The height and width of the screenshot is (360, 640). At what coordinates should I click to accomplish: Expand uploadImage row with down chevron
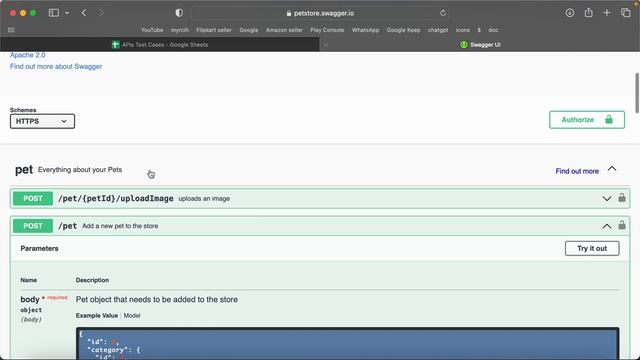(x=607, y=199)
